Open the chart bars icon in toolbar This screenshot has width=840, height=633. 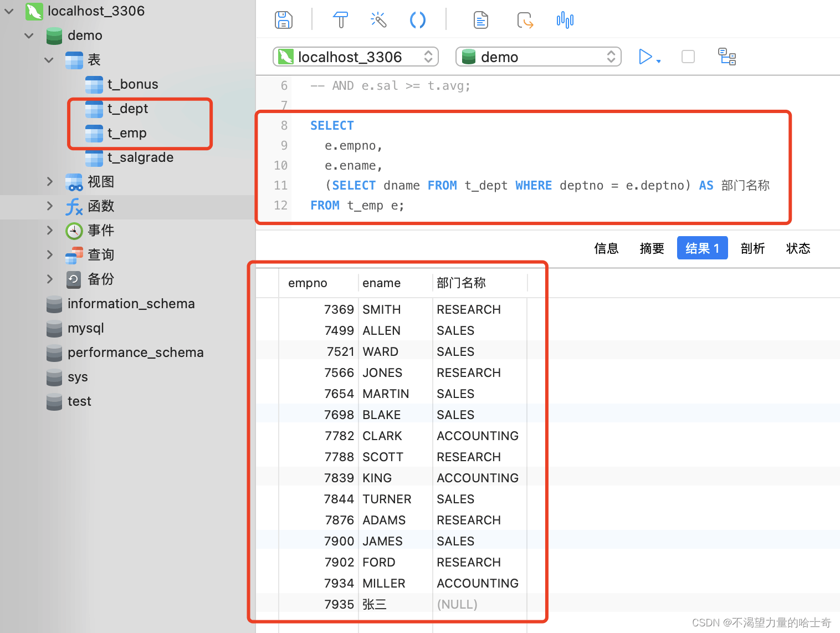[x=565, y=21]
